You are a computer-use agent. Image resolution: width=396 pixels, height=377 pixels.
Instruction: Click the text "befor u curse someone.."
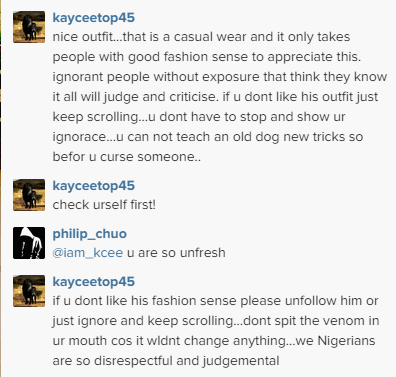click(x=127, y=157)
